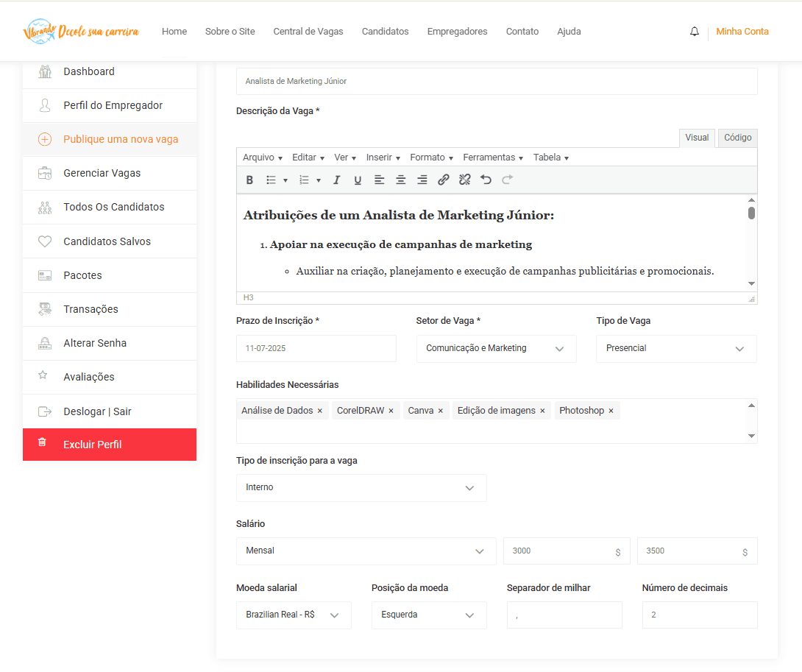Click minimum salary field showing 3000
This screenshot has width=802, height=672.
[x=567, y=551]
